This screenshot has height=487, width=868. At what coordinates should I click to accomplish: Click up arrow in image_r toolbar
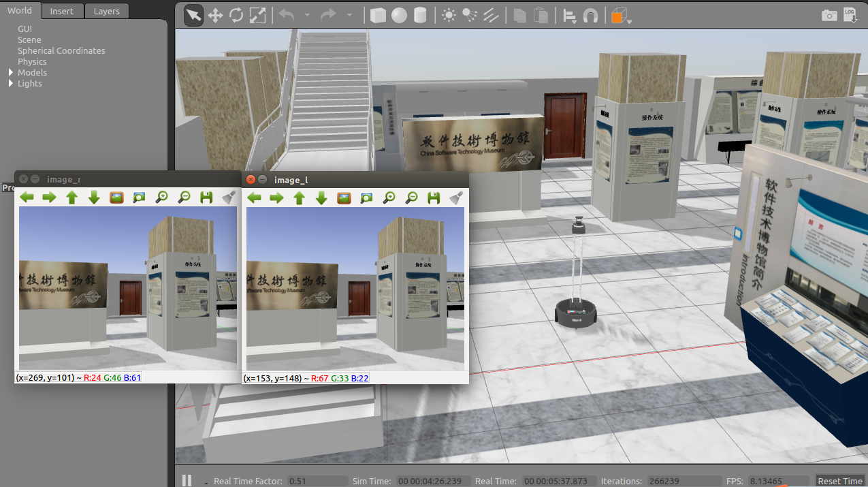click(x=71, y=198)
